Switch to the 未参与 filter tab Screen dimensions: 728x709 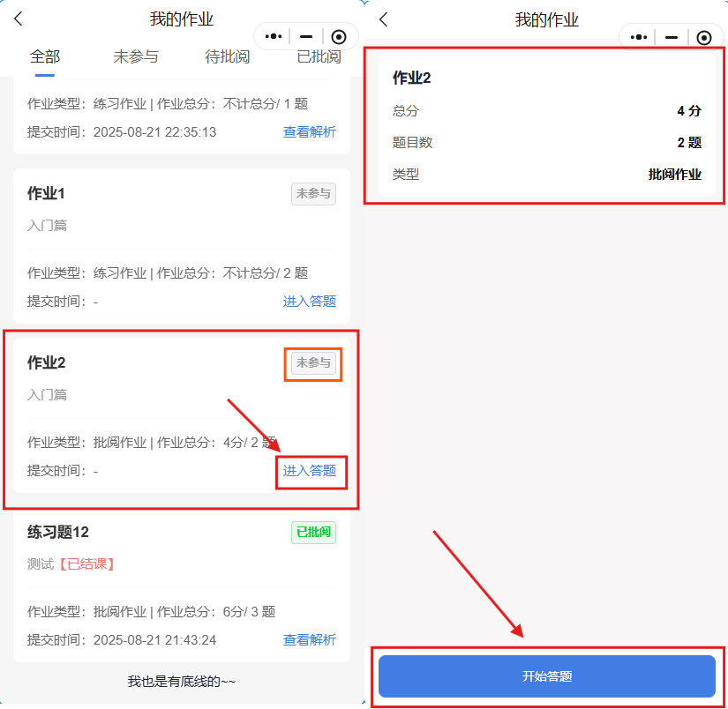136,56
